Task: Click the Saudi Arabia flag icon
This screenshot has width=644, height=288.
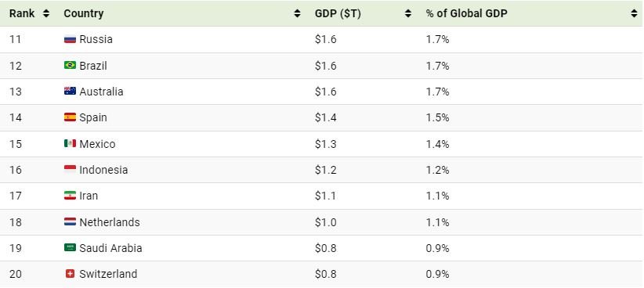Action: [x=70, y=248]
